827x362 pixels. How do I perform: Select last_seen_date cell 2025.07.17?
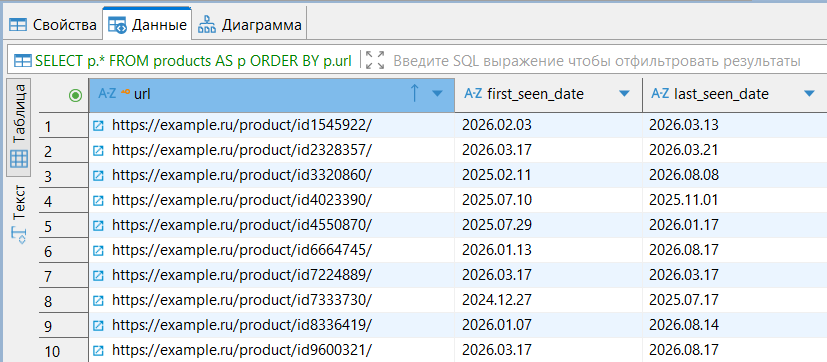tap(735, 300)
